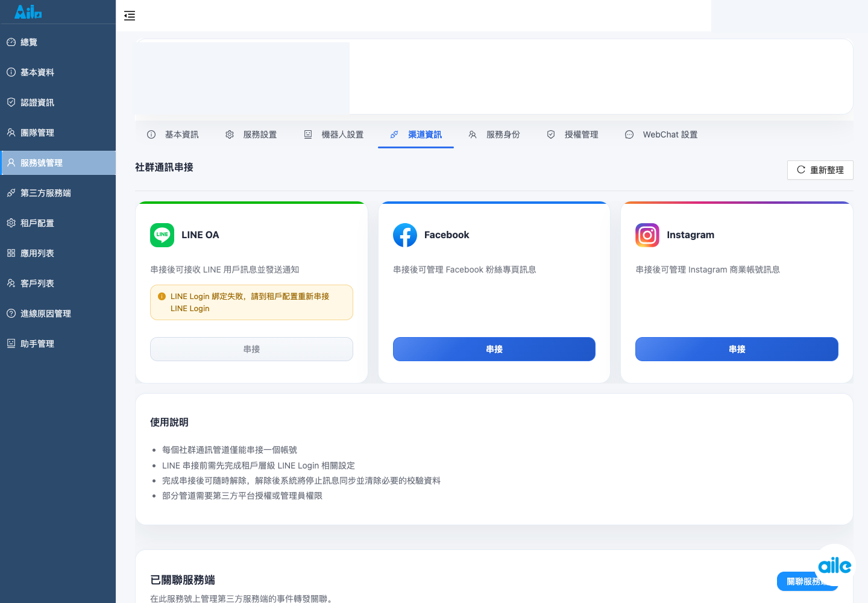The image size is (868, 603).
Task: Click the info icon on 基本資訊 tab
Action: point(151,134)
